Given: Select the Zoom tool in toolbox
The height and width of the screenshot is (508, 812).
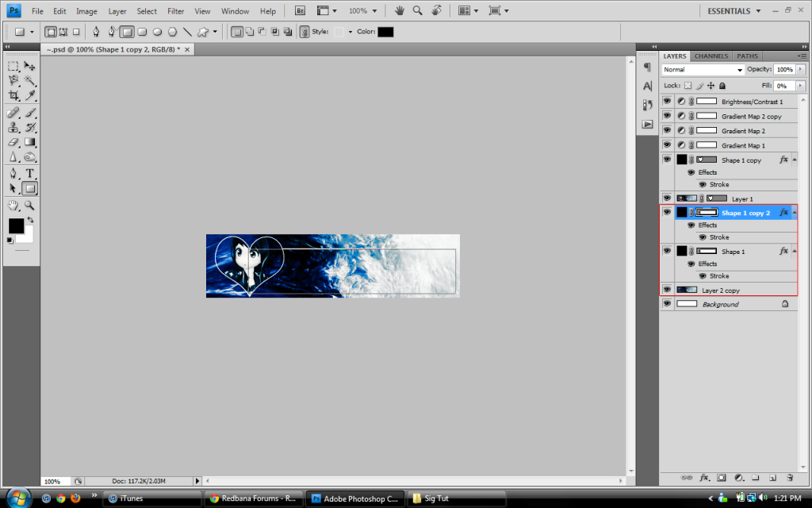Looking at the screenshot, I should coord(29,206).
